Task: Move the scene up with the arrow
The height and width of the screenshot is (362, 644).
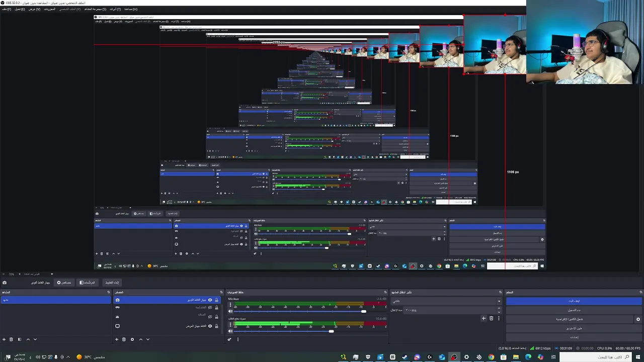Action: pos(28,339)
